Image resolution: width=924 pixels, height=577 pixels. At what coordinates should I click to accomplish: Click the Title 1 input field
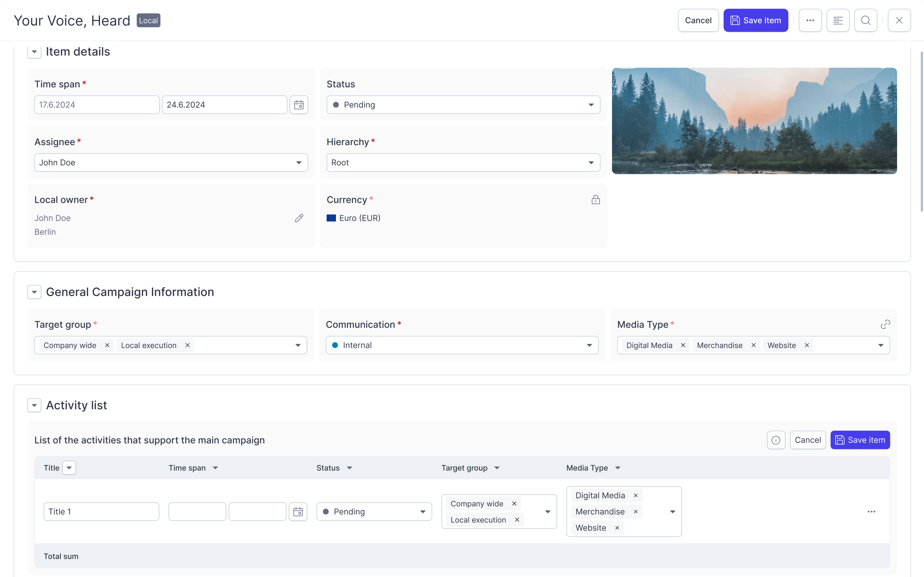click(x=101, y=512)
